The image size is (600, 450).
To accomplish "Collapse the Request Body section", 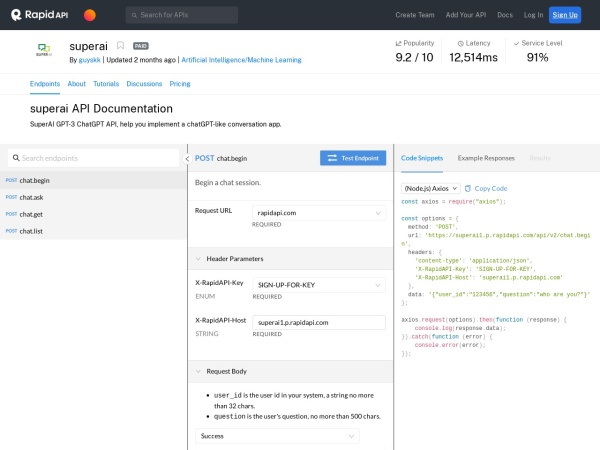I will coord(198,371).
